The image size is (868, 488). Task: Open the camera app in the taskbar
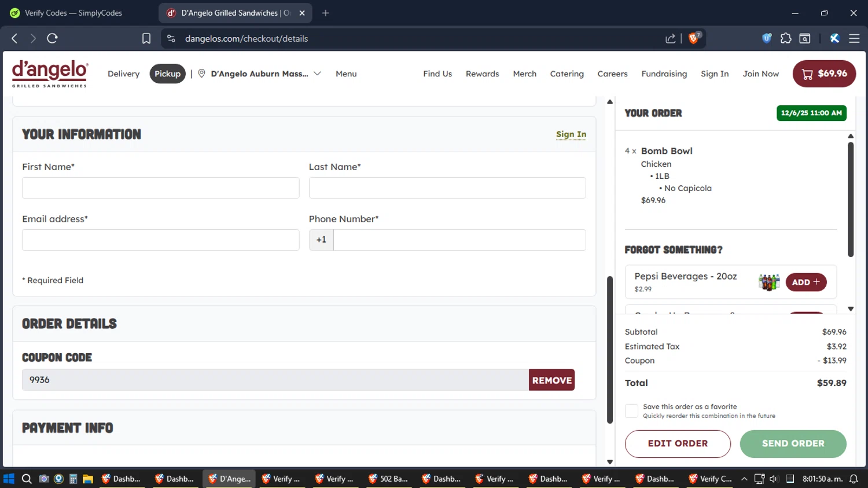point(43,479)
